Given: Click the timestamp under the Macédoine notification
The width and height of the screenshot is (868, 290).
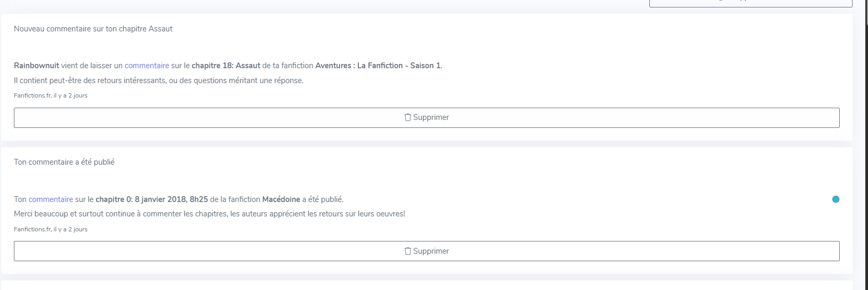Looking at the screenshot, I should (x=51, y=229).
